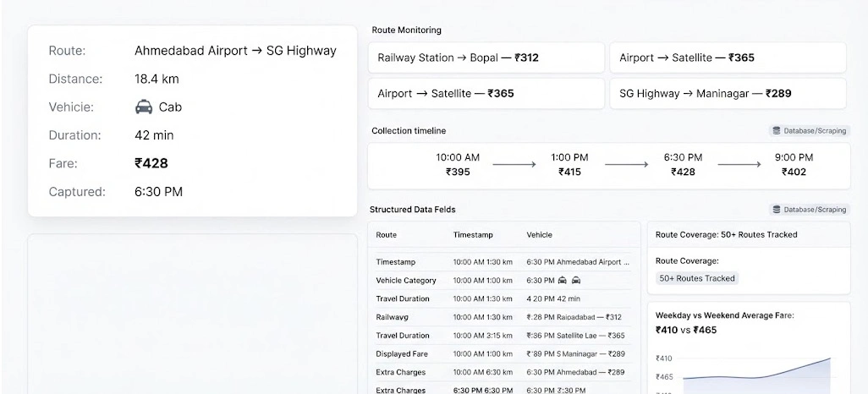The width and height of the screenshot is (868, 394).
Task: Click the 18.4 km distance value
Action: 157,79
